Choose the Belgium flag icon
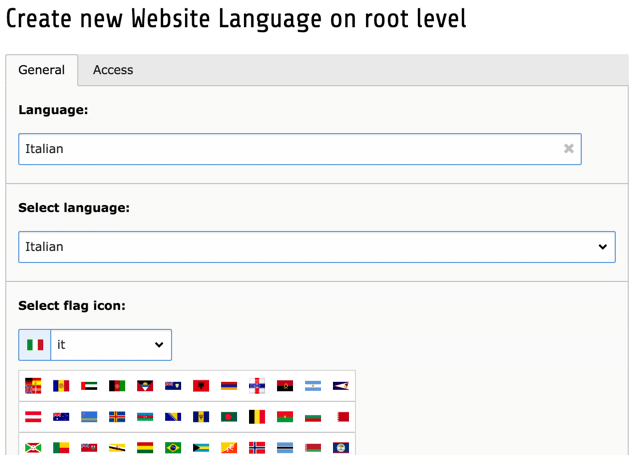The width and height of the screenshot is (639, 455). (x=257, y=417)
